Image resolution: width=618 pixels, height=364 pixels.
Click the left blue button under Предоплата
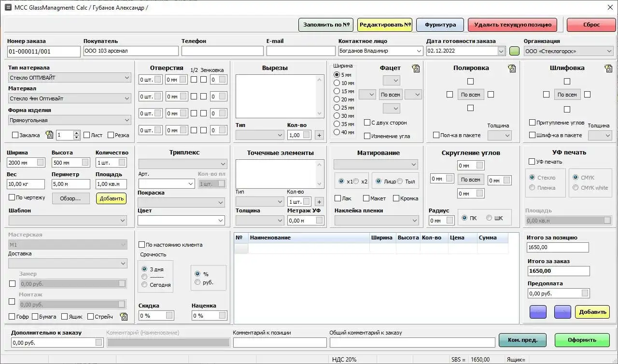538,312
